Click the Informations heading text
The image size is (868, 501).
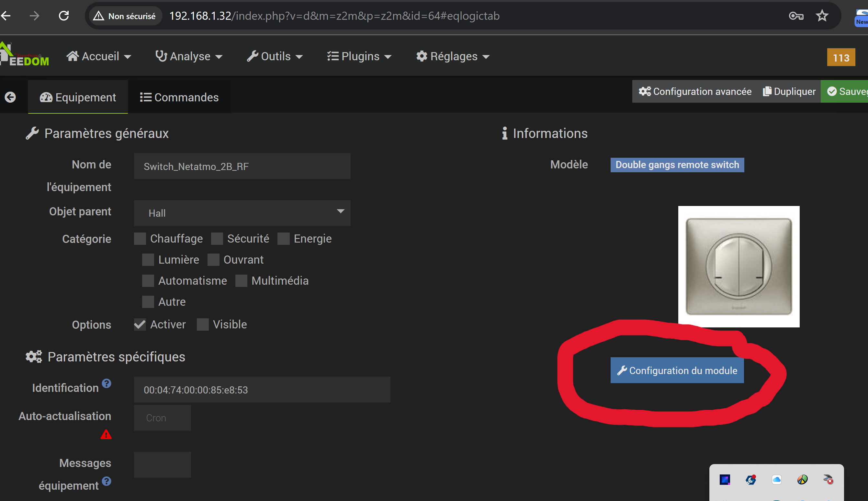(x=550, y=133)
